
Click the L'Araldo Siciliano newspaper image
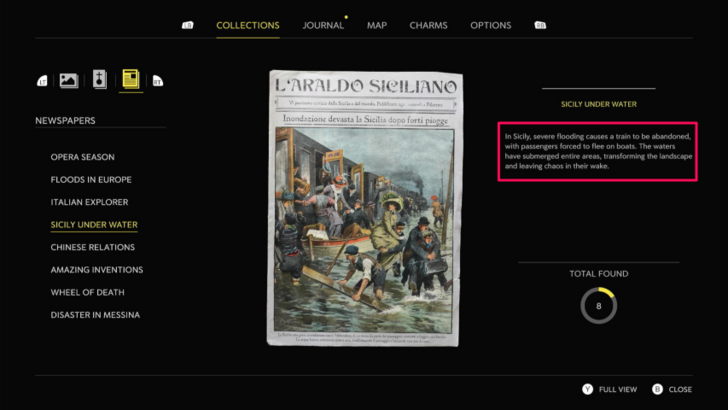click(x=364, y=208)
